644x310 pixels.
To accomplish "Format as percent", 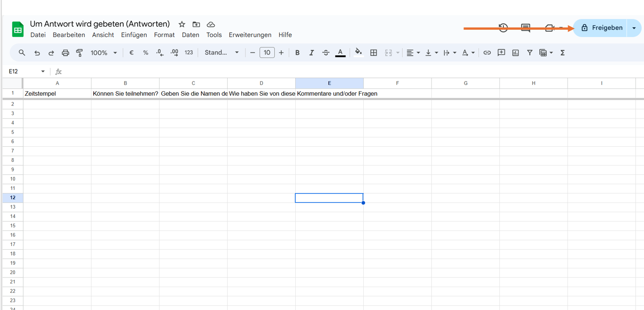I will pos(146,53).
